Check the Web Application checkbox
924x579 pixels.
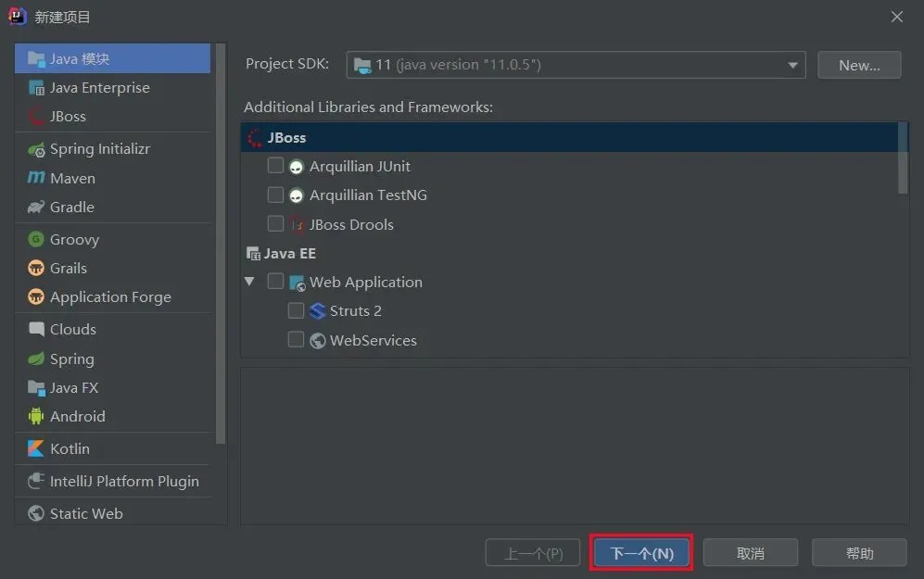[275, 281]
